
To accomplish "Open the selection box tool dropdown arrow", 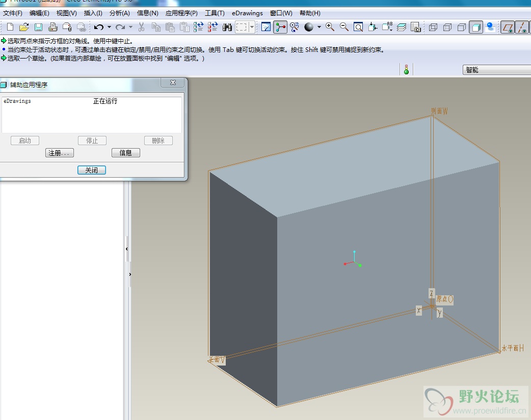I will tap(252, 27).
